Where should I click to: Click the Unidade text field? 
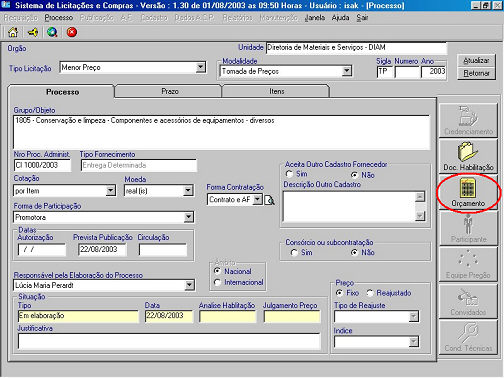coord(356,48)
